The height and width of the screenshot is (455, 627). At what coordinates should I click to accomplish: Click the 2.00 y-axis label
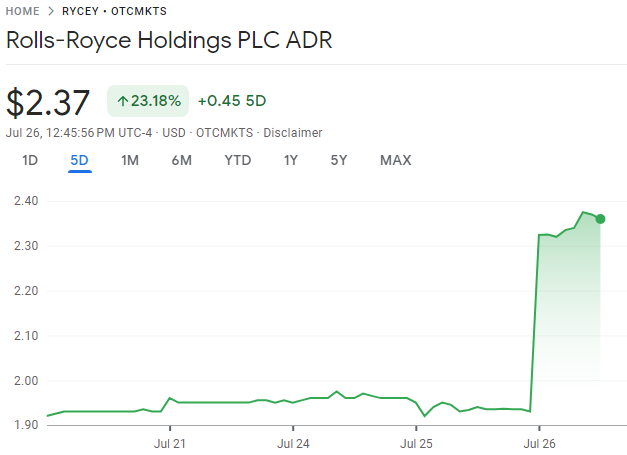[x=26, y=381]
